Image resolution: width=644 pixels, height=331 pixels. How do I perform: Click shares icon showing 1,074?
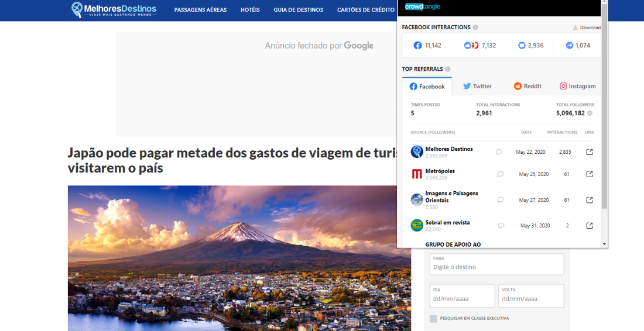[x=569, y=46]
